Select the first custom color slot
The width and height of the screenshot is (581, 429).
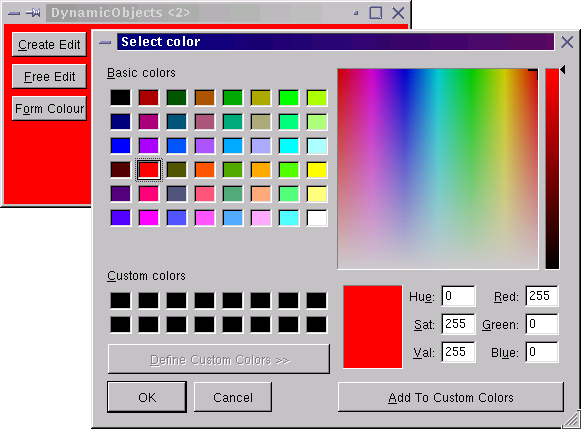point(120,300)
